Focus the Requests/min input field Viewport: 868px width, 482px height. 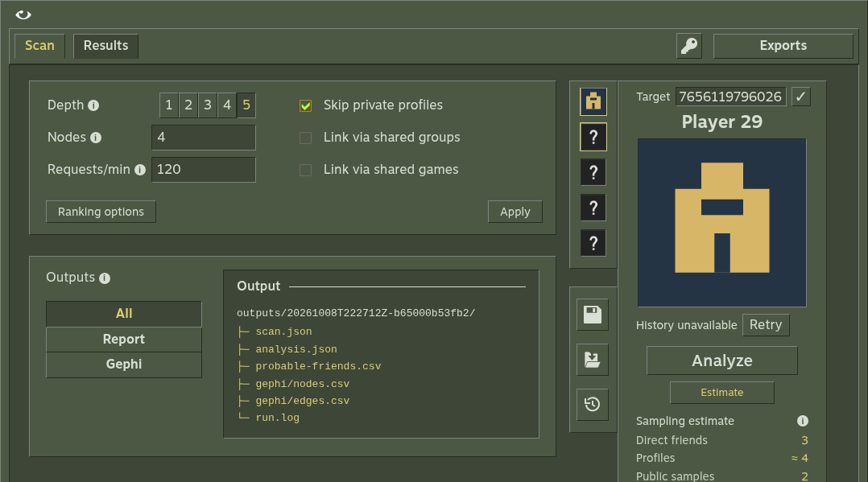204,169
